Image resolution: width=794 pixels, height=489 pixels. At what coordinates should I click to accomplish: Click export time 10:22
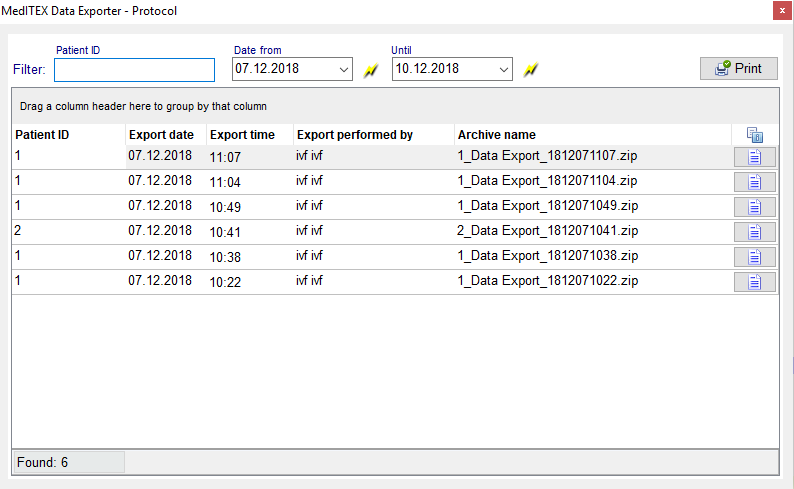coord(225,282)
